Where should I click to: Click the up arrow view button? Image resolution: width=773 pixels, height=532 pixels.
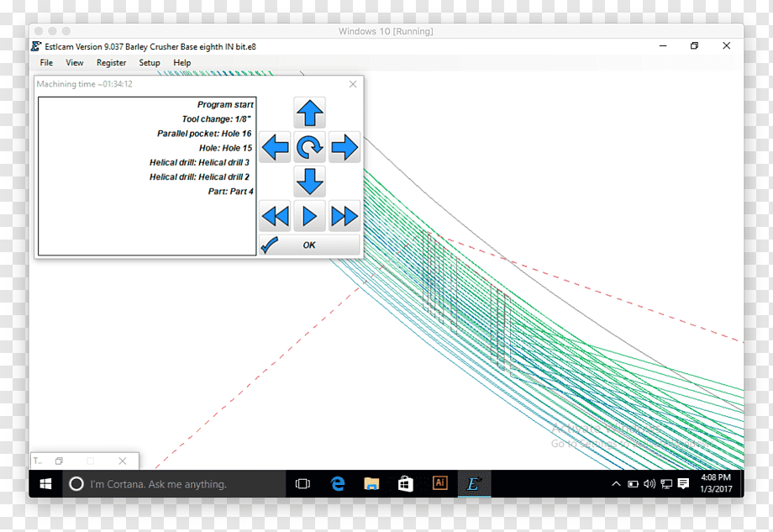click(309, 113)
